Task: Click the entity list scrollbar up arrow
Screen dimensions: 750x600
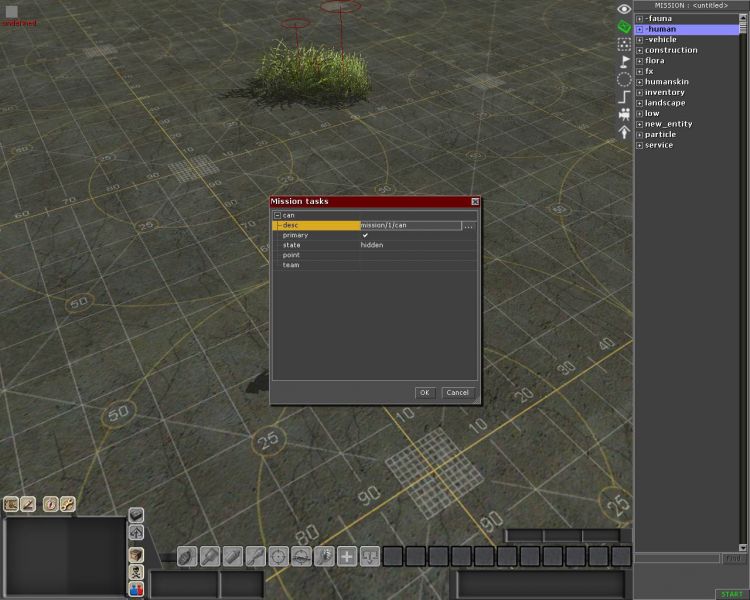Action: (x=742, y=18)
